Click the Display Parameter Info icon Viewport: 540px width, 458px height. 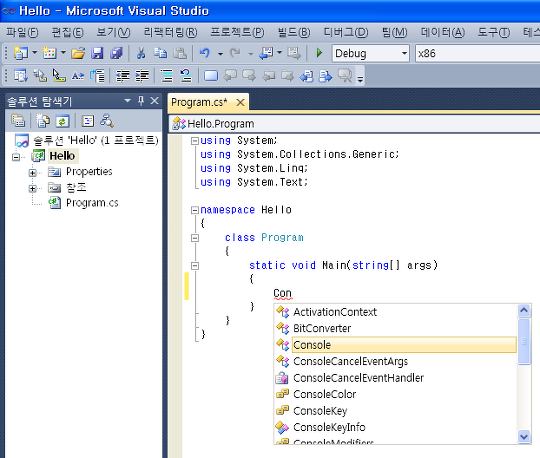tap(40, 75)
